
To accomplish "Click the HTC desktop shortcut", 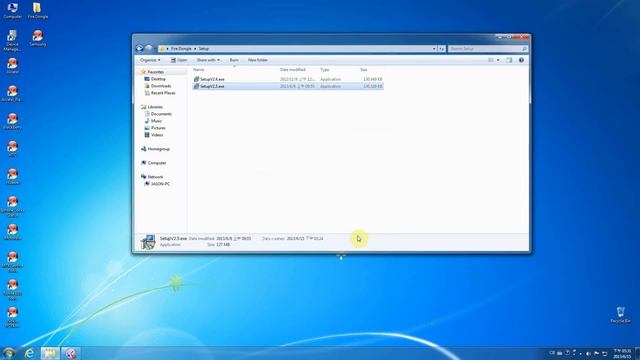I will pyautogui.click(x=12, y=149).
